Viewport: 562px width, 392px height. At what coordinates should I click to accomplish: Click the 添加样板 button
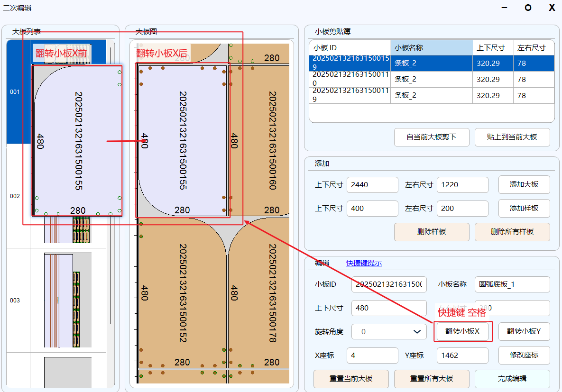tap(524, 208)
